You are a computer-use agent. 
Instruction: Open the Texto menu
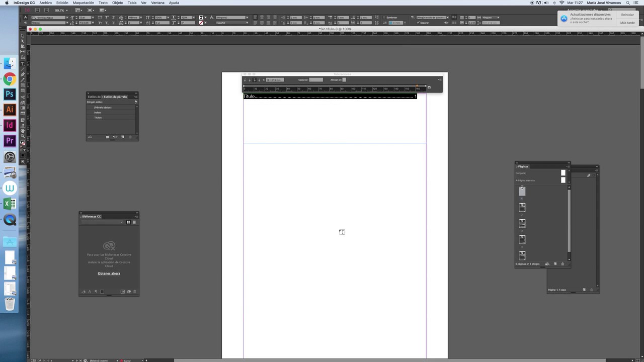pos(103,3)
